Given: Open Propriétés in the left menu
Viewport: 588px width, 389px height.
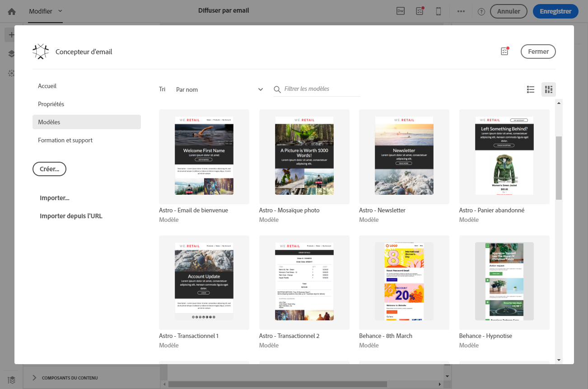Looking at the screenshot, I should point(51,104).
